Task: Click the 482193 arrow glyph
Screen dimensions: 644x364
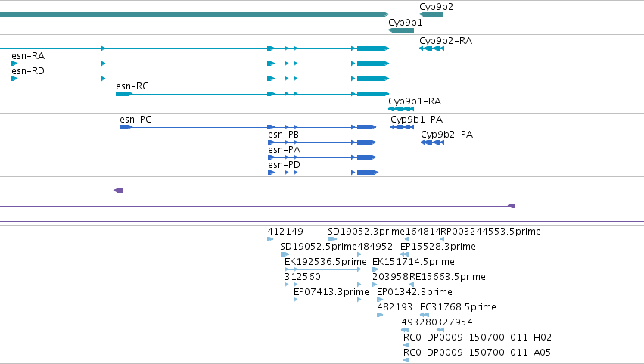Action: pos(380,315)
